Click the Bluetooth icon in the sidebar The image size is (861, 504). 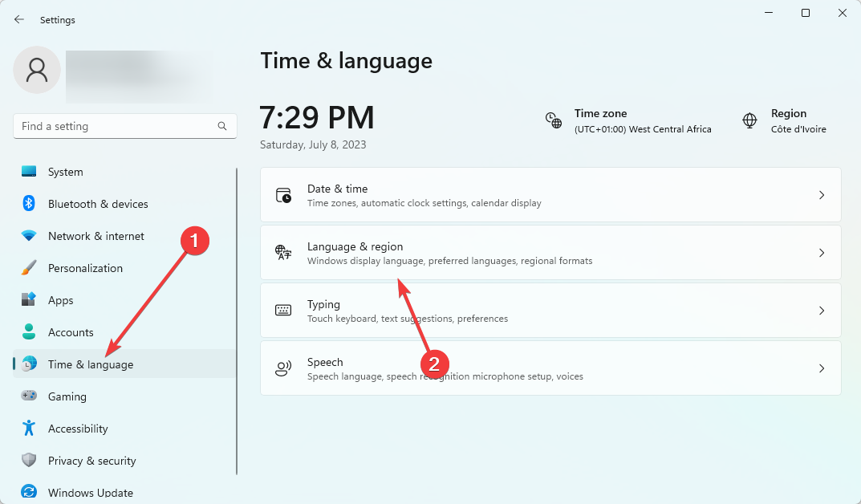click(29, 203)
